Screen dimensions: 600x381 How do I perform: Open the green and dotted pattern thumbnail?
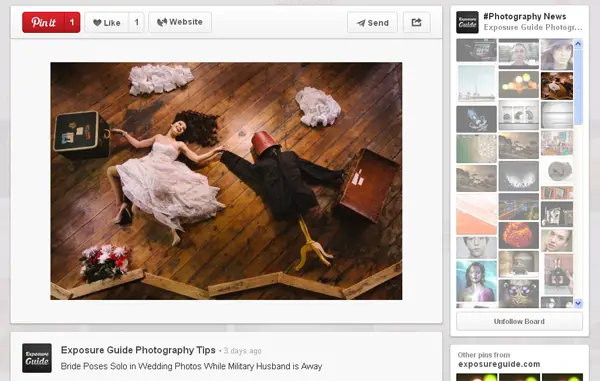click(476, 149)
